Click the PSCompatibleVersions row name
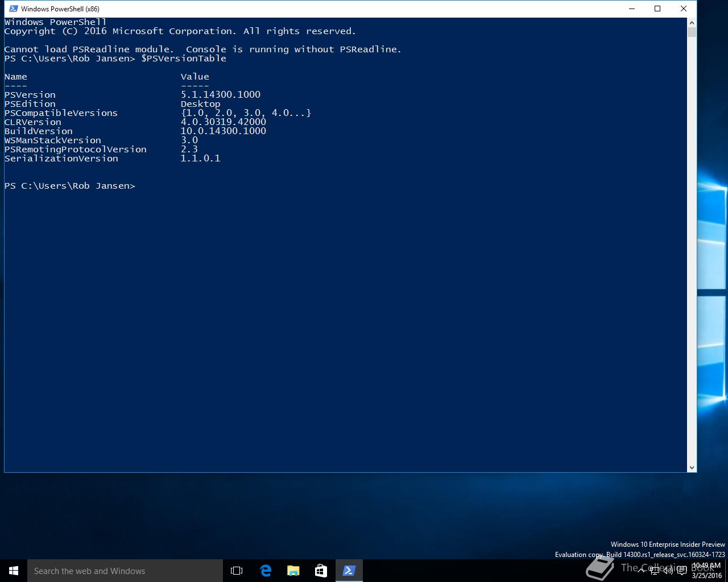The height and width of the screenshot is (582, 728). pos(61,113)
